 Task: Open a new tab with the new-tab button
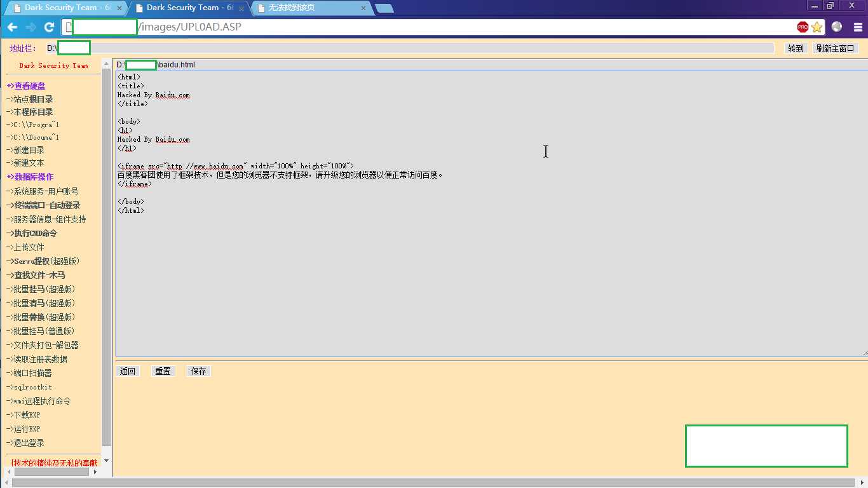384,8
